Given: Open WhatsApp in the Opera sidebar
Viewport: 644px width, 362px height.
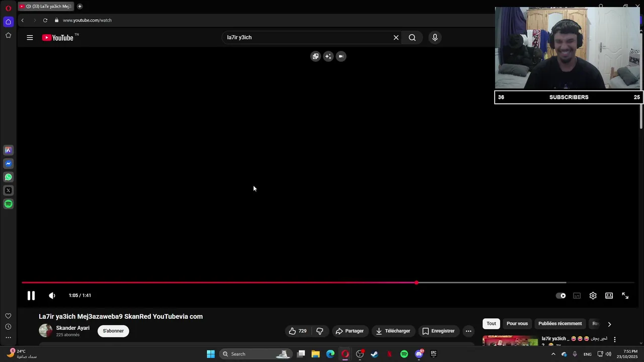Looking at the screenshot, I should [8, 177].
